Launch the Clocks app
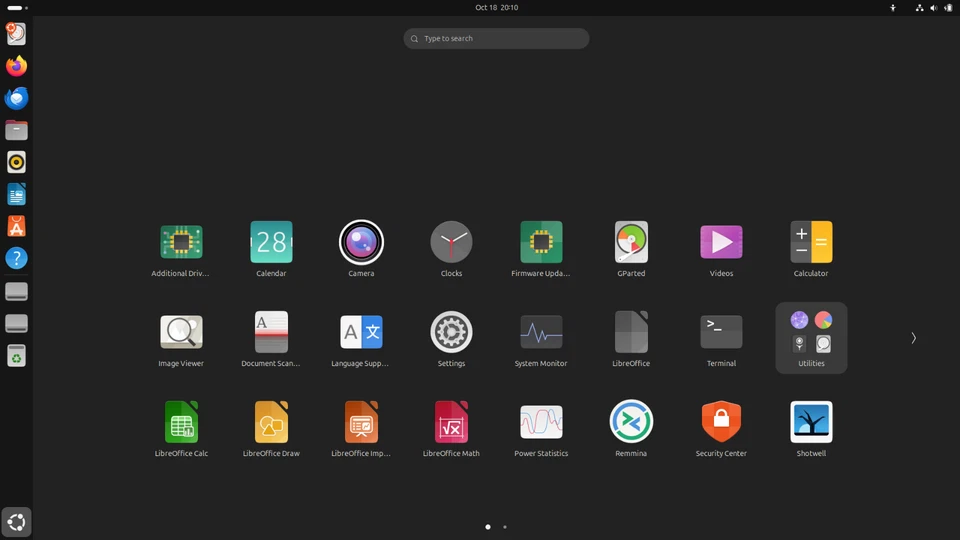This screenshot has width=960, height=540. [x=451, y=242]
